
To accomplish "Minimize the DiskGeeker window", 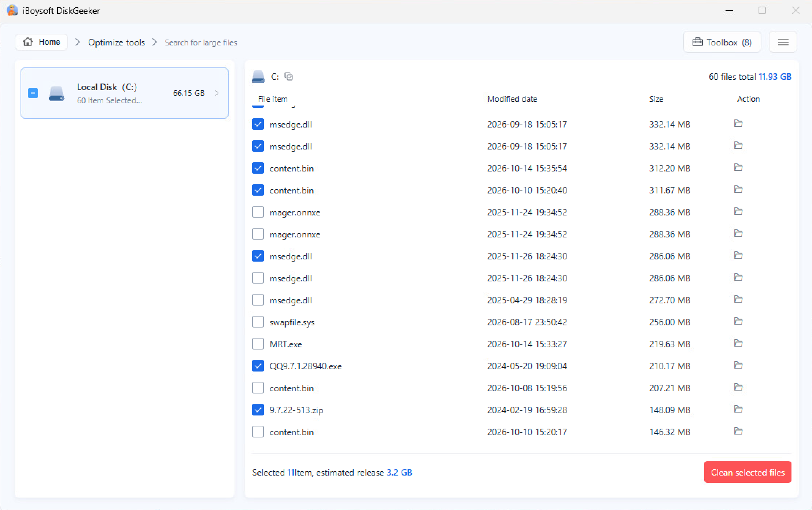I will click(x=729, y=11).
